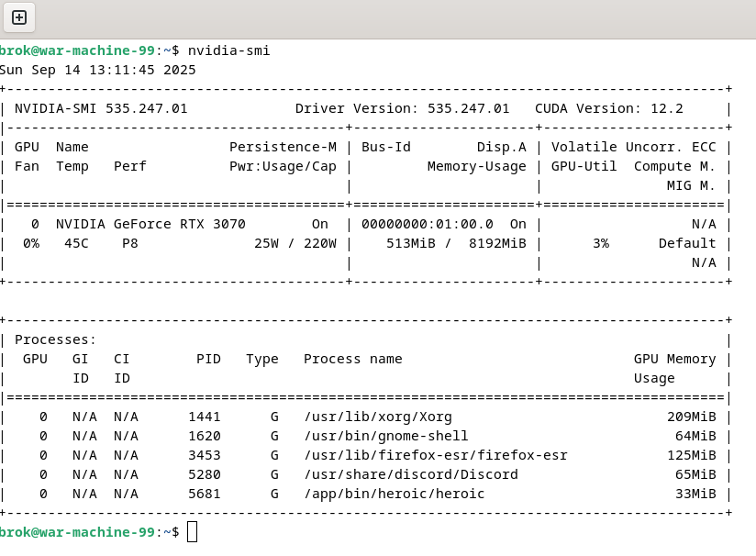Click the /usr/bin/gnome-shell process name

pos(385,436)
